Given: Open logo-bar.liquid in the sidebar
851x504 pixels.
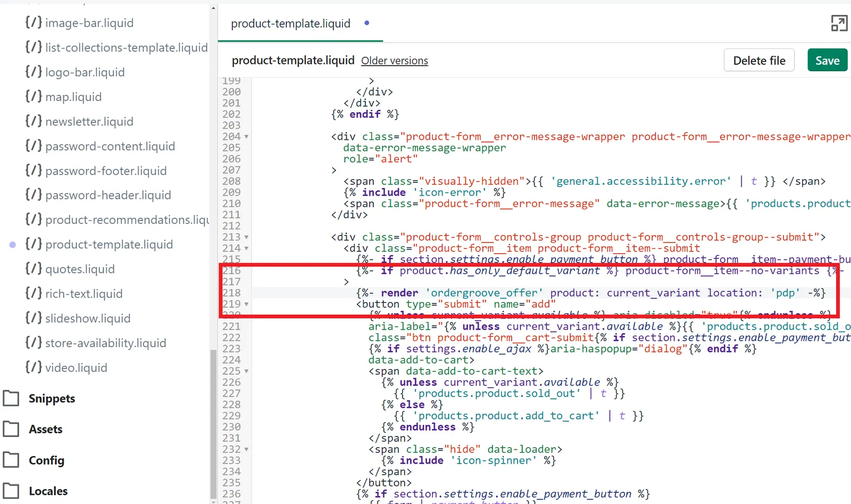Looking at the screenshot, I should 85,72.
